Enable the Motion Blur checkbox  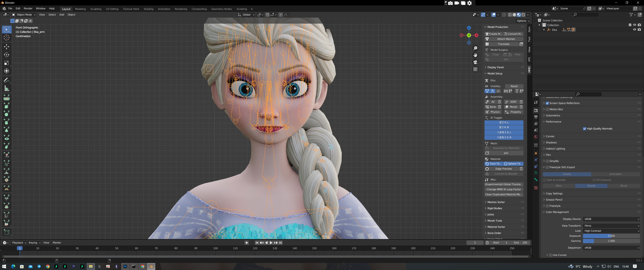click(547, 109)
